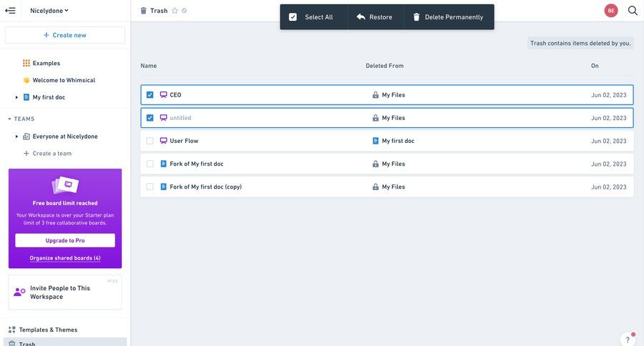The width and height of the screenshot is (644, 346).
Task: Open Templates & Themes from sidebar
Action: point(48,330)
